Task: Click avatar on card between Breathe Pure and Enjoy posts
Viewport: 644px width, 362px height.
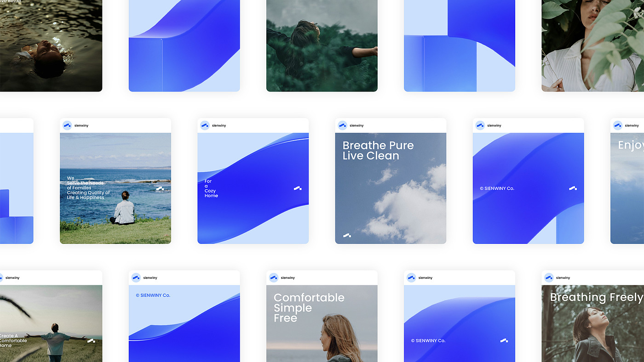Action: tap(480, 125)
